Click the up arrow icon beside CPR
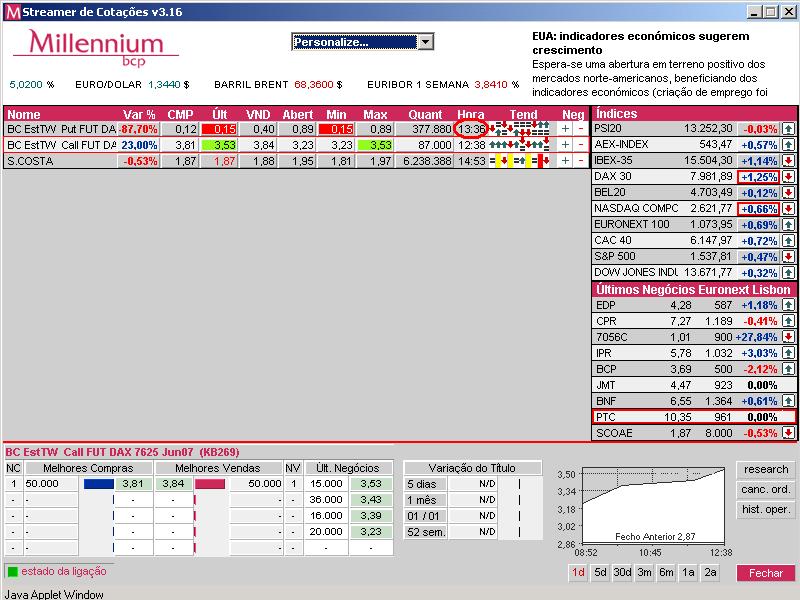The height and width of the screenshot is (600, 800). click(788, 321)
